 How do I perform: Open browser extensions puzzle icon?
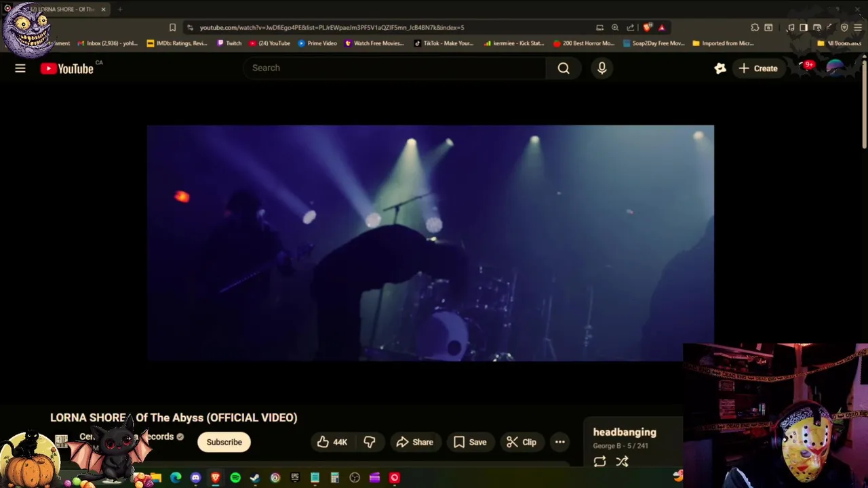755,28
